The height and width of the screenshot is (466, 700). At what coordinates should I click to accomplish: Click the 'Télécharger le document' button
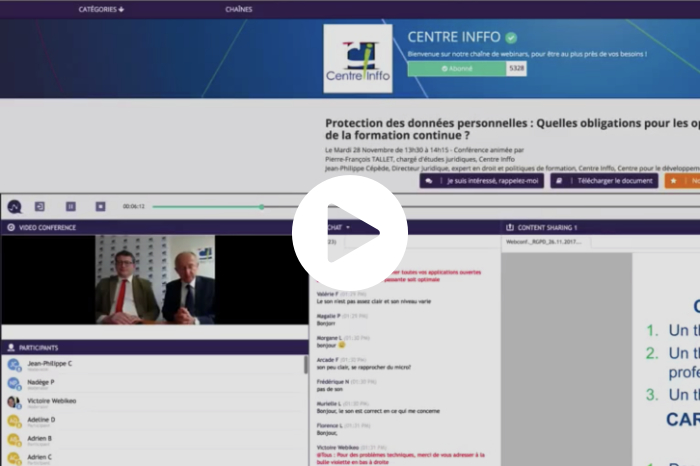point(604,181)
